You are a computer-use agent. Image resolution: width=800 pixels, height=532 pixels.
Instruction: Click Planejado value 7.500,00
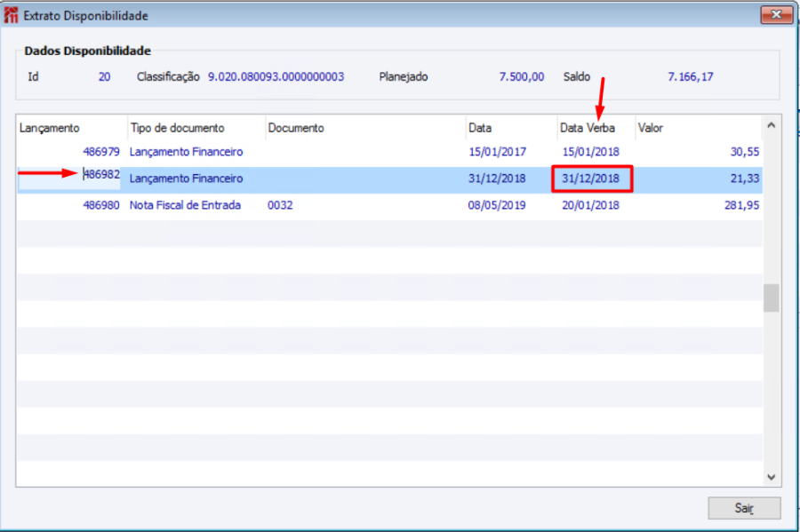click(x=522, y=77)
